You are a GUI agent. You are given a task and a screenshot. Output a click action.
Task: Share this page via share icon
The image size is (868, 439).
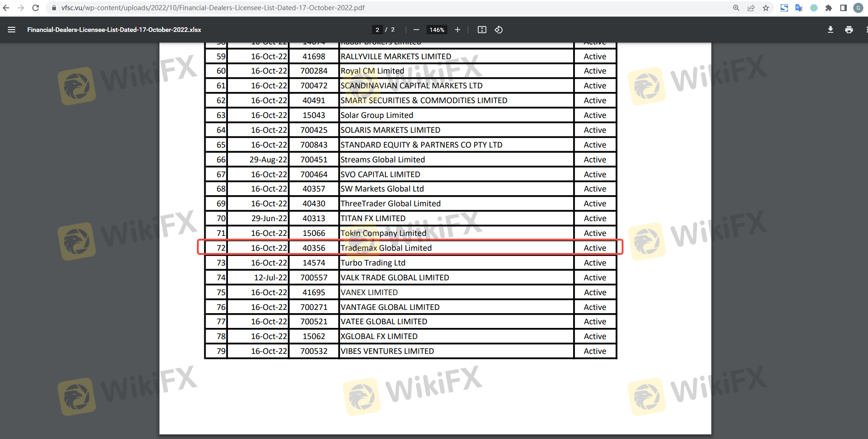coord(751,8)
